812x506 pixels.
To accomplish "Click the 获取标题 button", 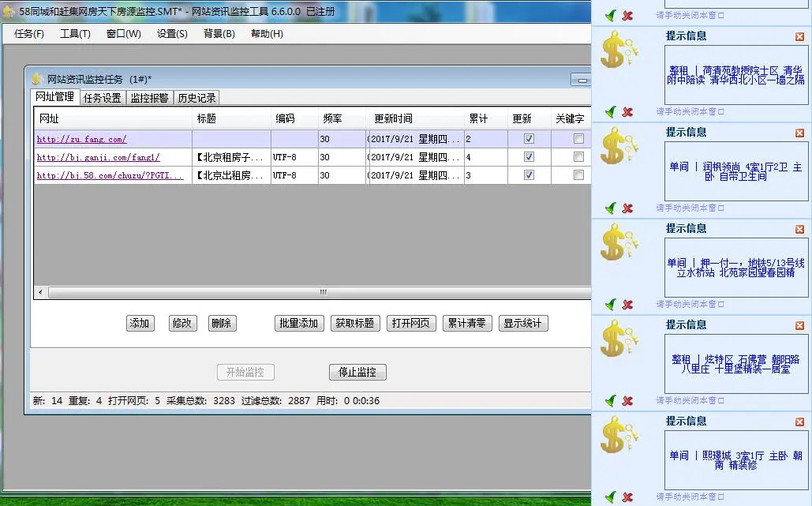I will point(355,323).
